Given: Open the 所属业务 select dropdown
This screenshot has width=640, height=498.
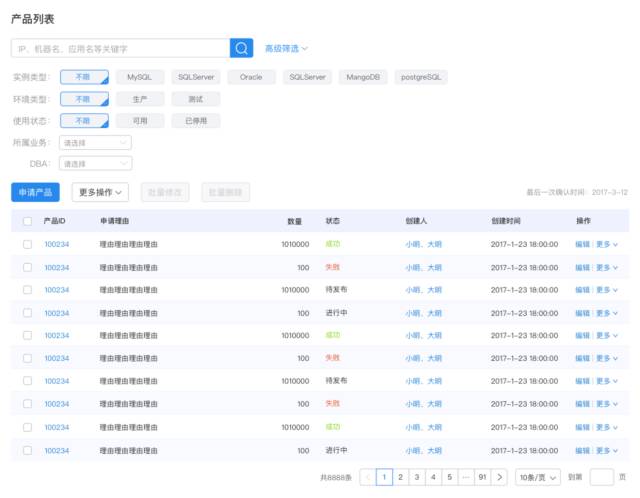Looking at the screenshot, I should pyautogui.click(x=96, y=142).
